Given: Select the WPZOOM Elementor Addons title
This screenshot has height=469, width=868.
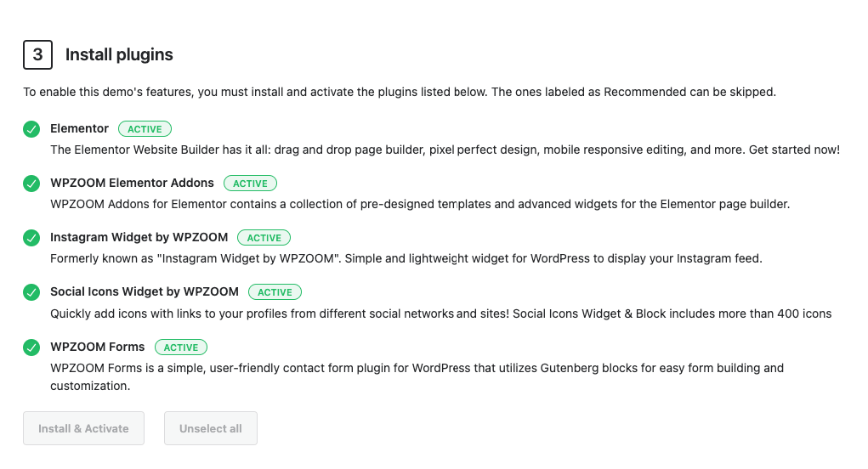Looking at the screenshot, I should [133, 183].
